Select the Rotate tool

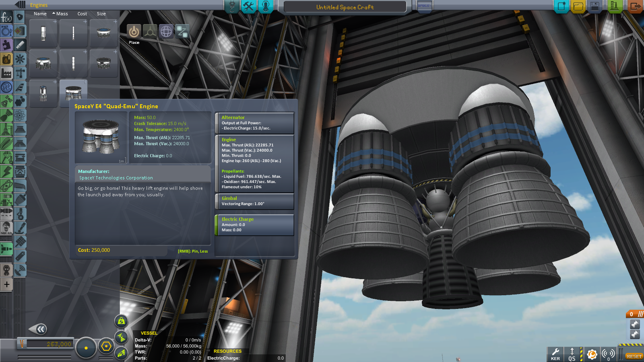coord(166,31)
